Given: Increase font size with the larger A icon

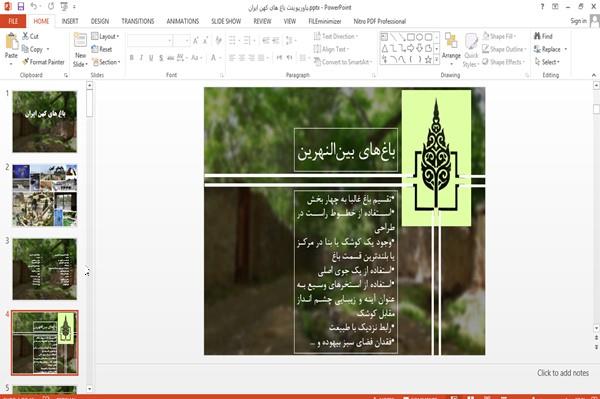Looking at the screenshot, I should (196, 40).
